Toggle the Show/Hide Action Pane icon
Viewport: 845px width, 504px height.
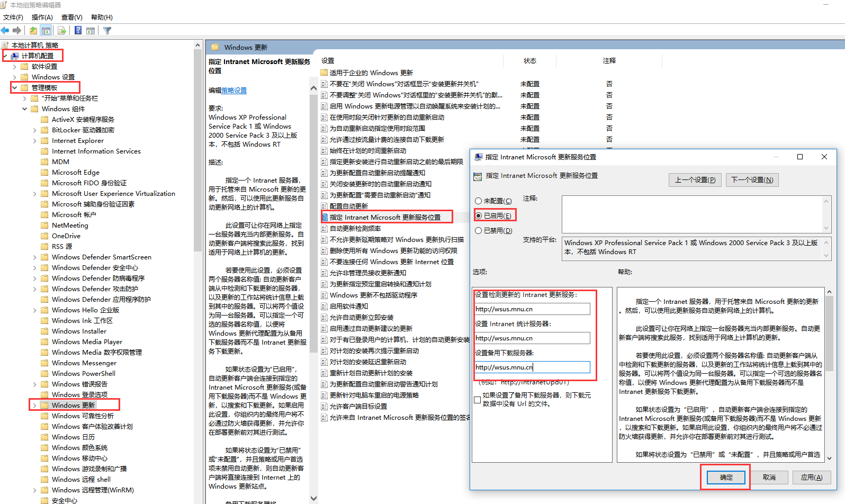click(x=91, y=31)
